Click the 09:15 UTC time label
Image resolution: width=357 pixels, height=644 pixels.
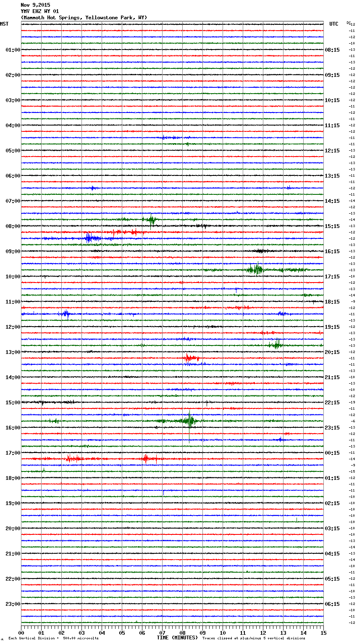[x=332, y=75]
